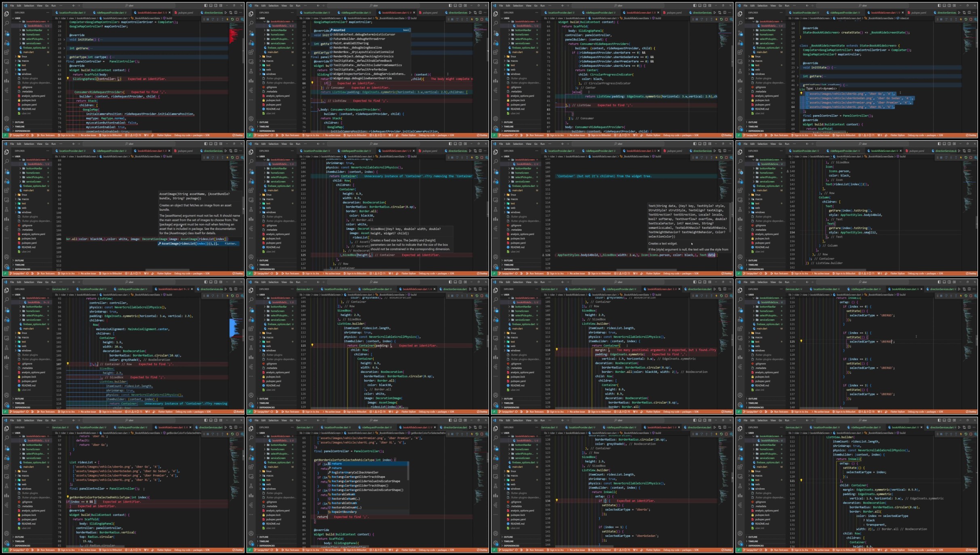Pause debugging in the 'Container(padding:' error frame
Viewport: 980px width, 555px height.
[452, 295]
